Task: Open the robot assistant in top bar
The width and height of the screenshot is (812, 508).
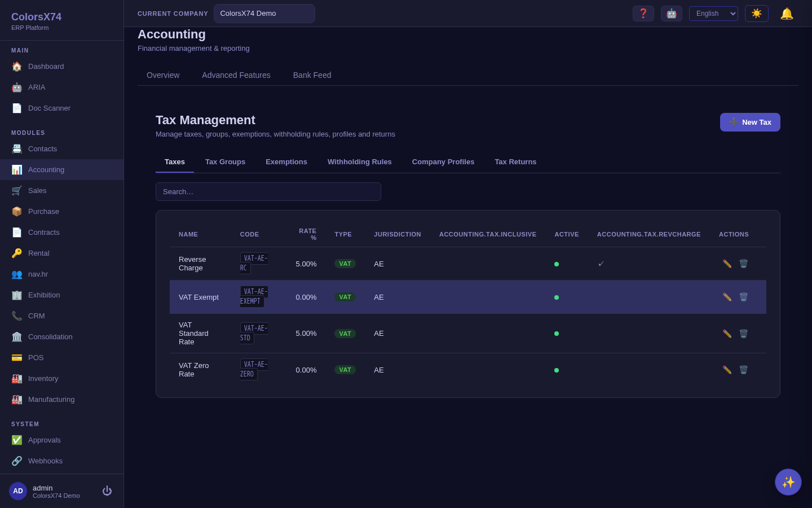Action: pos(672,14)
